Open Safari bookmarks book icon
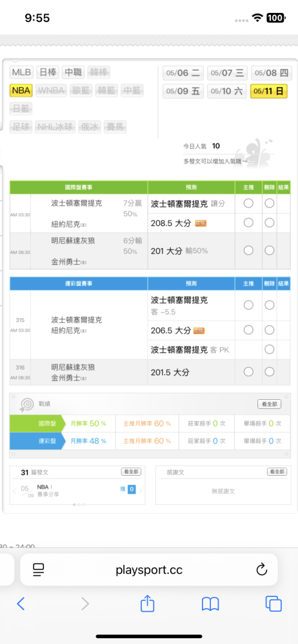 pos(210,604)
